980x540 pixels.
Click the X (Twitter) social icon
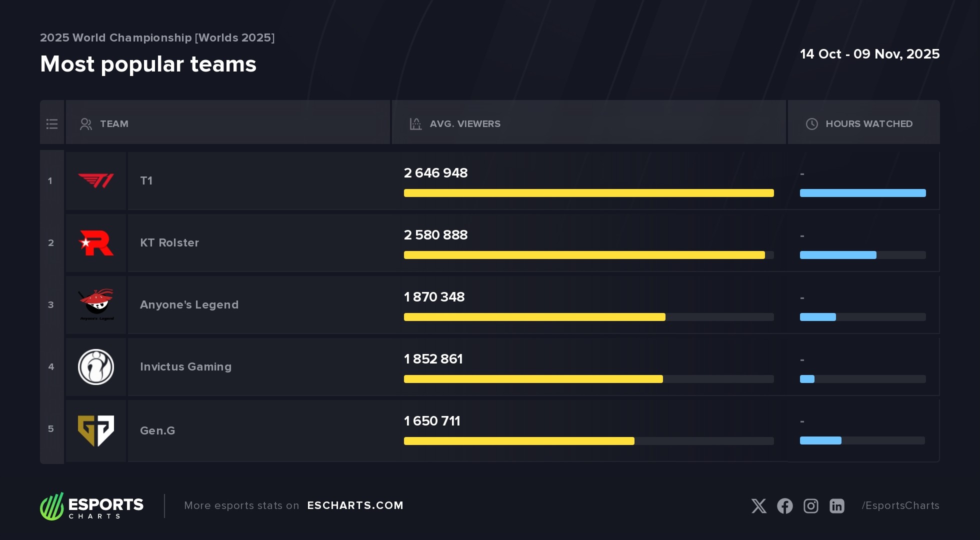point(758,506)
